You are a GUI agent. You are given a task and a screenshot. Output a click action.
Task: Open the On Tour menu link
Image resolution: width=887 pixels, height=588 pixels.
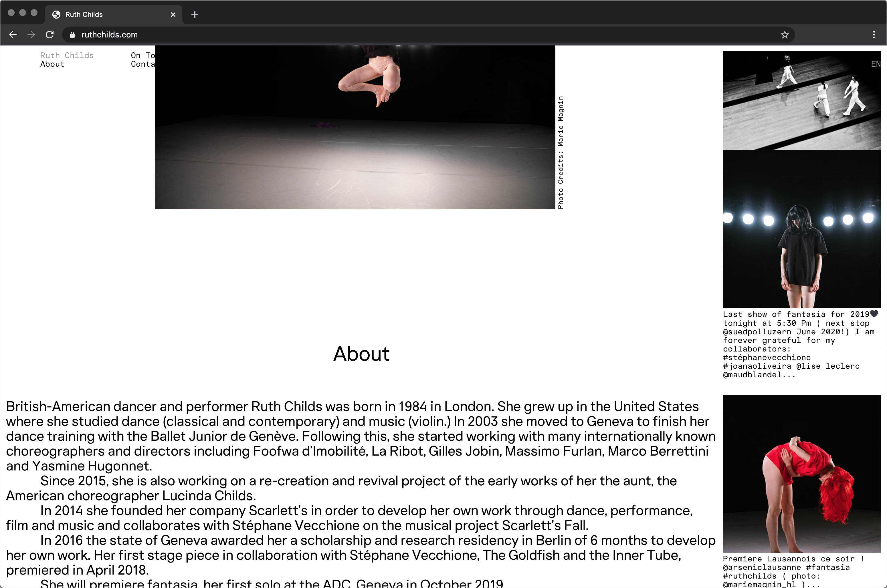click(x=142, y=55)
